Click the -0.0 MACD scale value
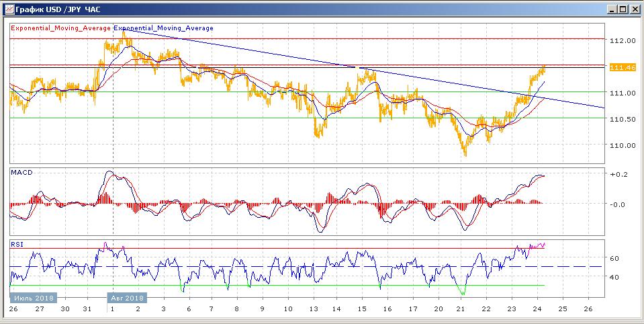This screenshot has width=644, height=324. click(618, 204)
